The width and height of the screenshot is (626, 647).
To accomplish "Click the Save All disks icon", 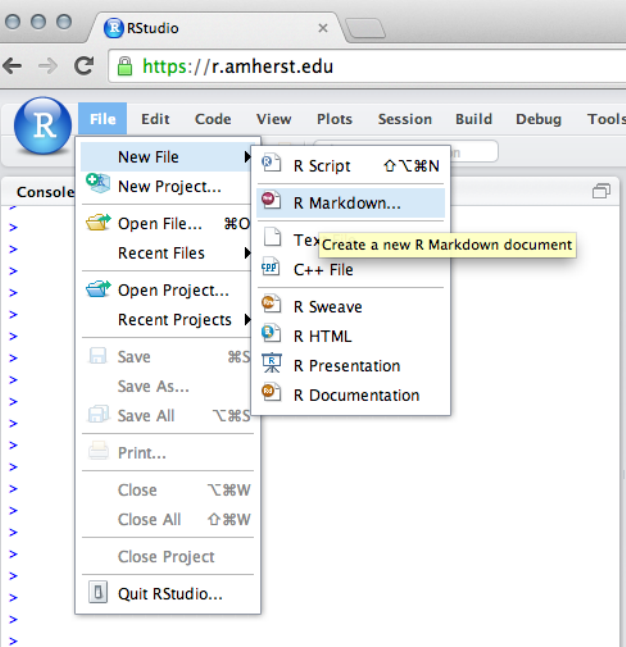I will [98, 414].
